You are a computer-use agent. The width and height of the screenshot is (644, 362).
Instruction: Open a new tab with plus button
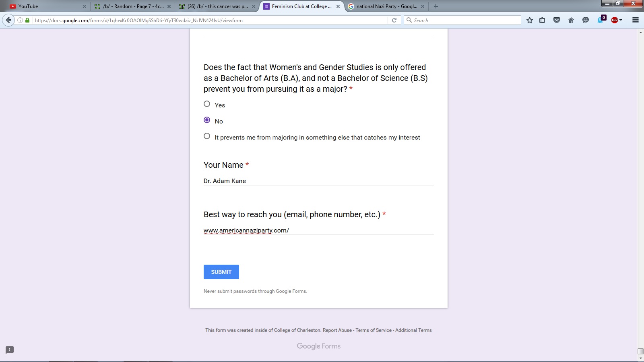point(436,6)
